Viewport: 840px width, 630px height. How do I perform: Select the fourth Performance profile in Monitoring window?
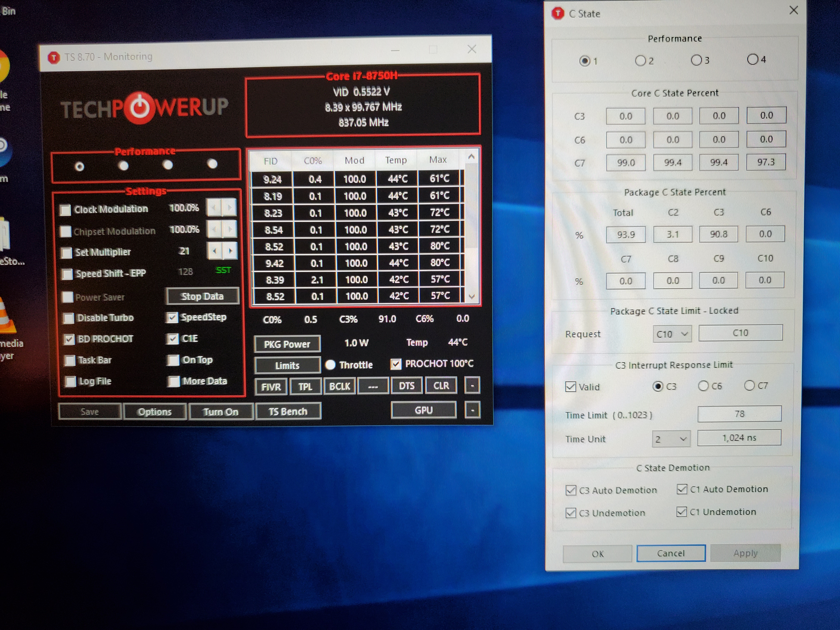pyautogui.click(x=212, y=164)
